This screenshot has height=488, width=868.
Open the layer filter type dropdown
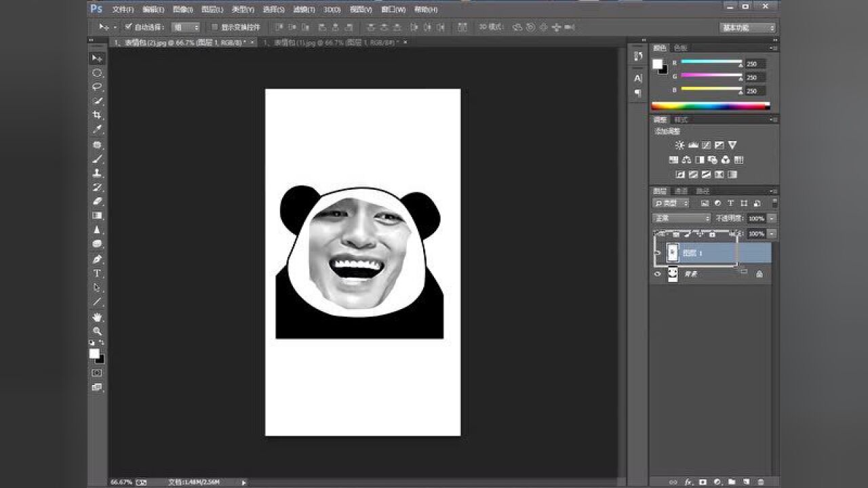[671, 203]
